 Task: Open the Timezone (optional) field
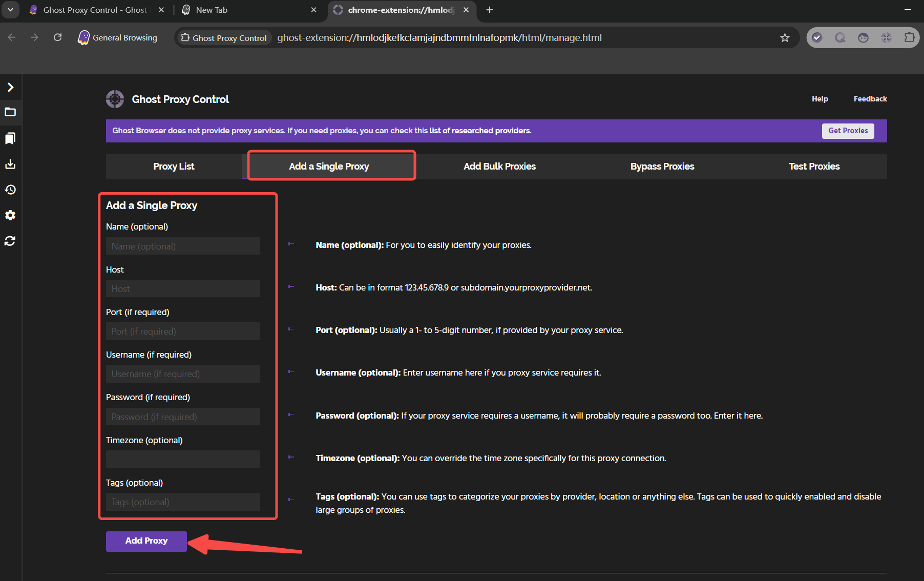click(x=183, y=459)
